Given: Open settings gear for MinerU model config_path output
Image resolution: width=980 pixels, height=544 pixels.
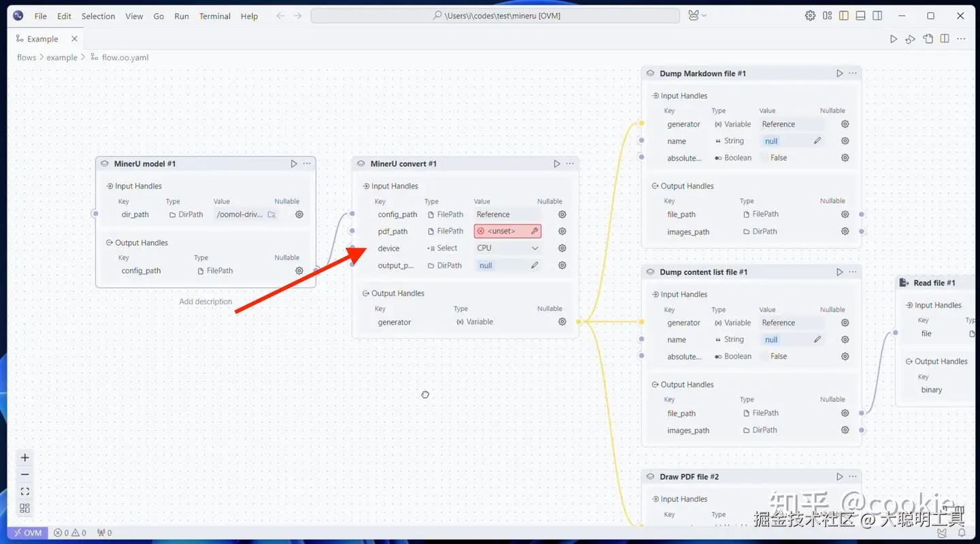Looking at the screenshot, I should (299, 270).
